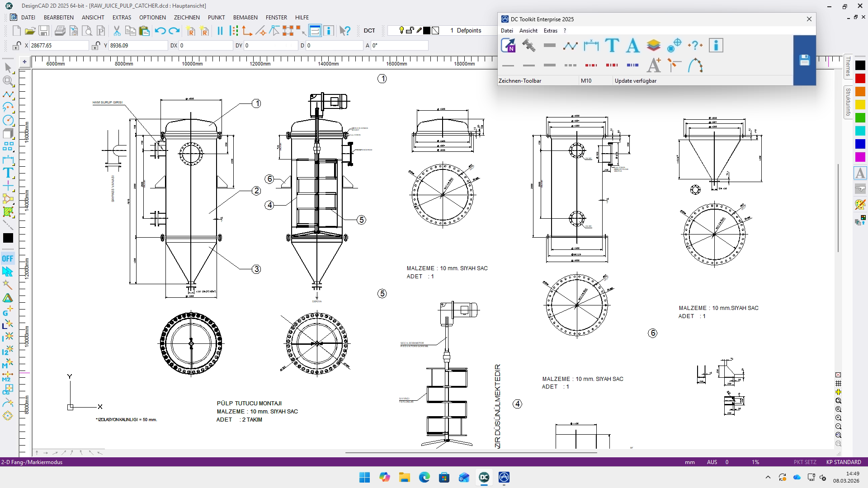Click the layers stack icon in DC Toolkit

coord(653,45)
